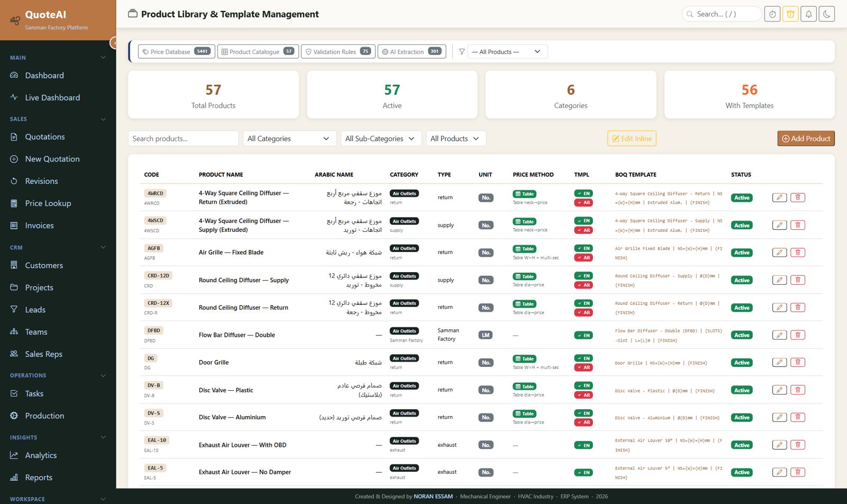Switch to Product Catalogue tab

click(258, 51)
